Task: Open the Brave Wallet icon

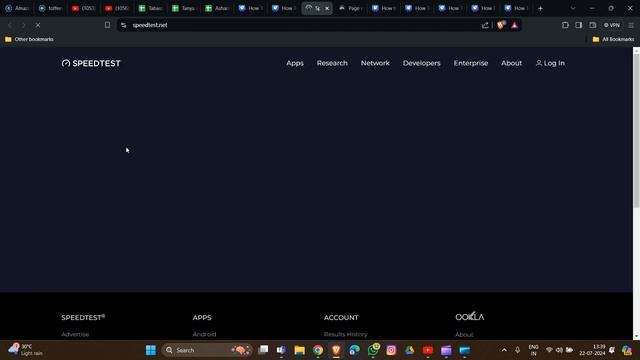Action: click(592, 25)
